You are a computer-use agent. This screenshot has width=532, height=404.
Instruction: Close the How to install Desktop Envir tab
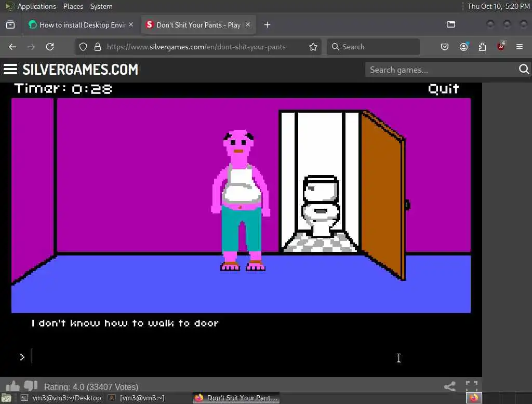coord(131,24)
